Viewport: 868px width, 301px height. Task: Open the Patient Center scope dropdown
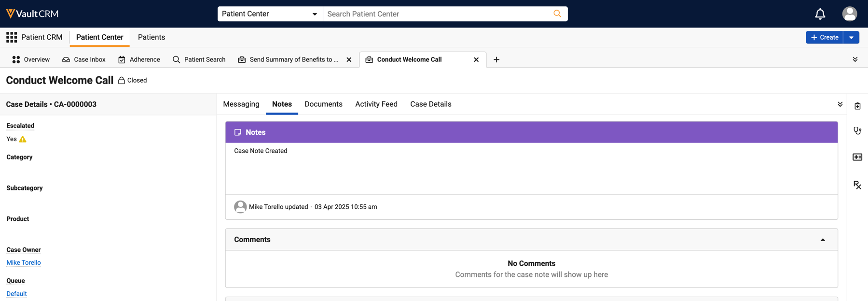(x=270, y=14)
